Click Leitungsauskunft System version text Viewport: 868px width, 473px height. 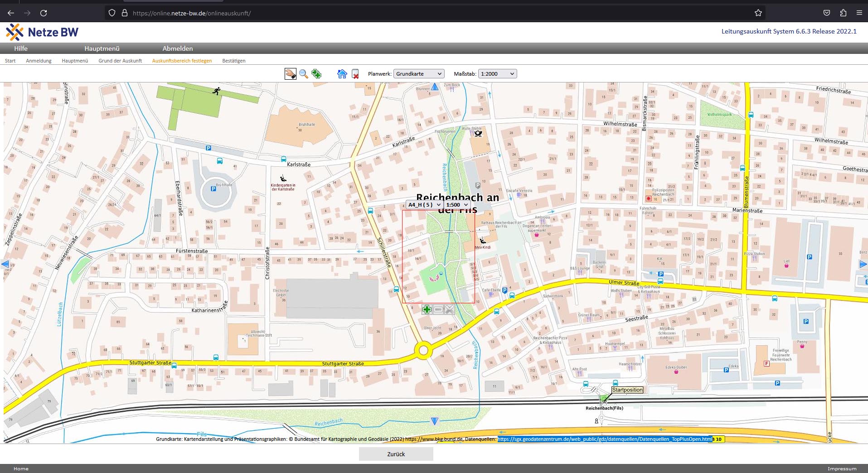tap(789, 31)
